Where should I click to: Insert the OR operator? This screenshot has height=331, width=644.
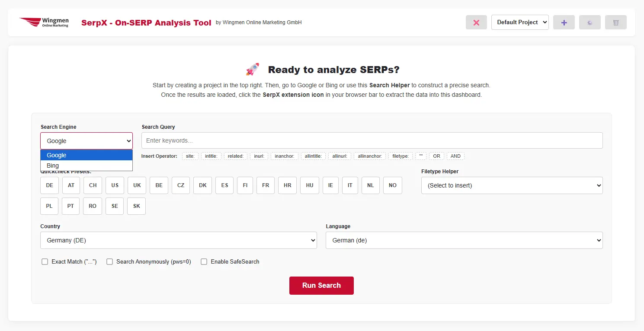click(436, 156)
